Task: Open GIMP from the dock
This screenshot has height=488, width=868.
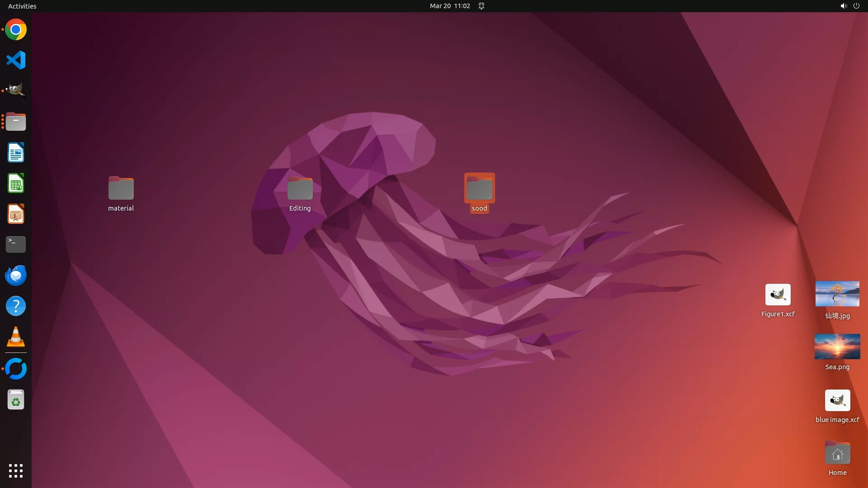Action: click(16, 90)
